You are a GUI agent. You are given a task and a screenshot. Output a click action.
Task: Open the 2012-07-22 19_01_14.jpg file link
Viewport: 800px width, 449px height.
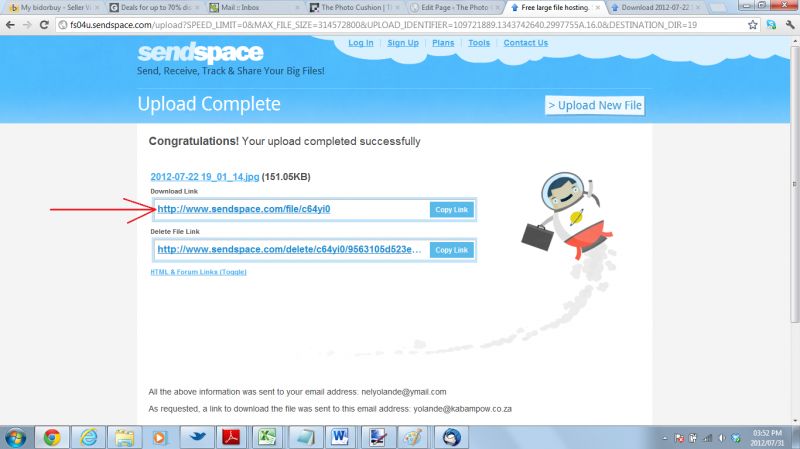(x=205, y=177)
